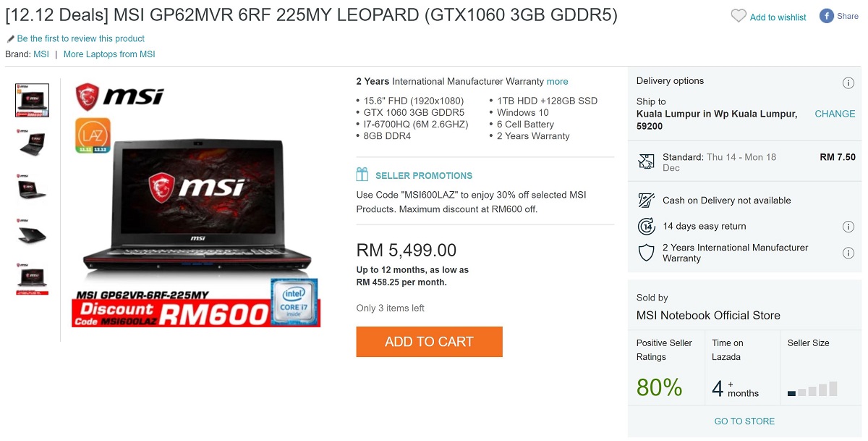Expand warranty details with more link

(x=557, y=81)
